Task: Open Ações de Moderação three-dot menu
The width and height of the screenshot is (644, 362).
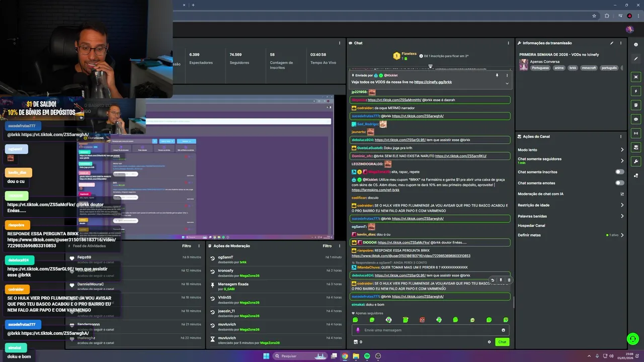Action: click(x=339, y=246)
